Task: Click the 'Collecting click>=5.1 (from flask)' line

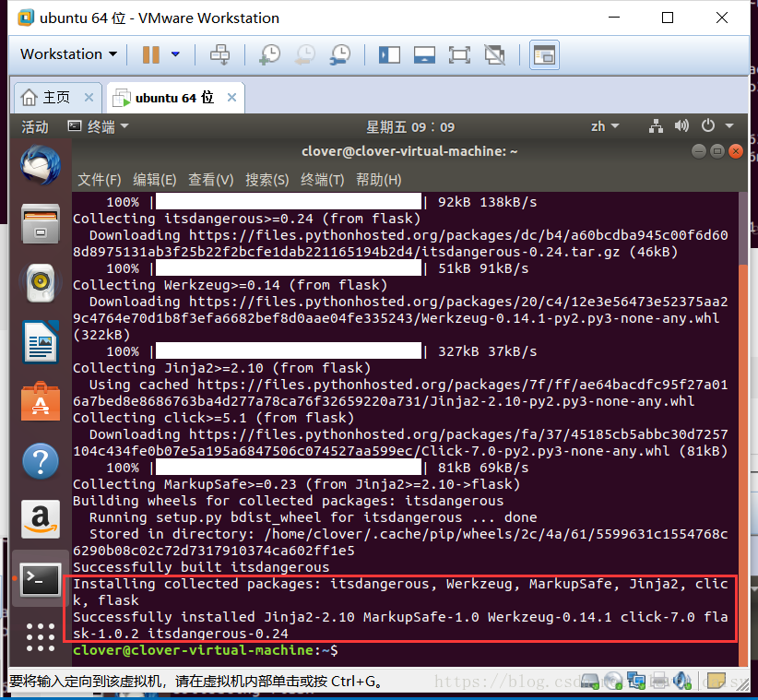Action: pyautogui.click(x=214, y=418)
